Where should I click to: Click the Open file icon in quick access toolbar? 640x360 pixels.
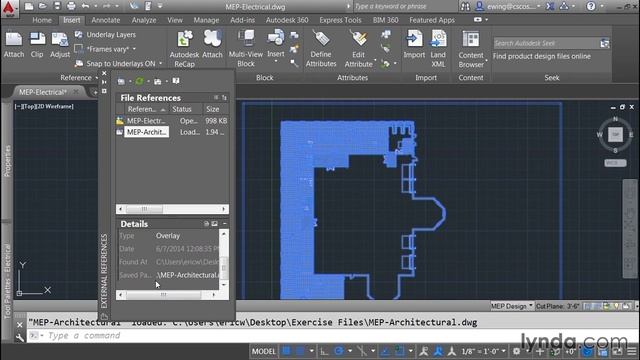(43, 6)
